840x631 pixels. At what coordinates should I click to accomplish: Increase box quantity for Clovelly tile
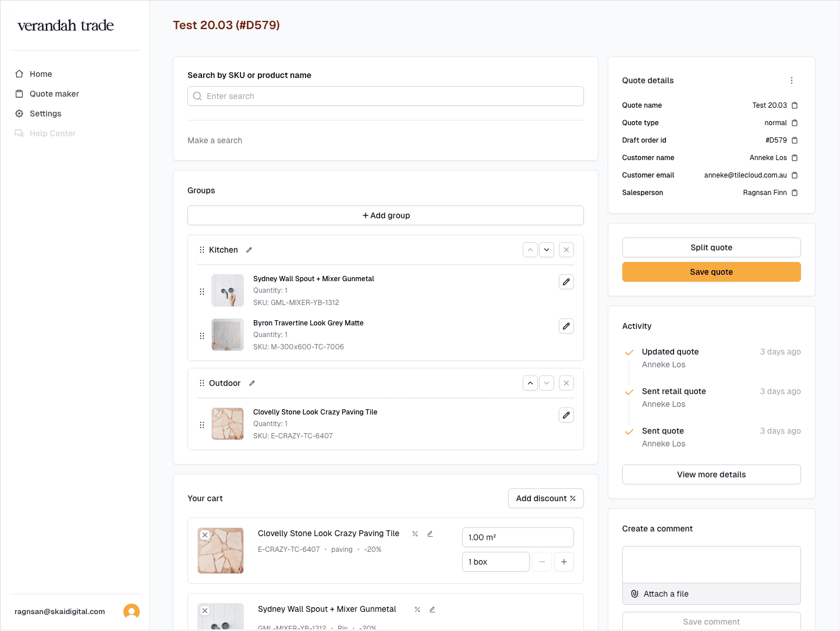pyautogui.click(x=564, y=562)
